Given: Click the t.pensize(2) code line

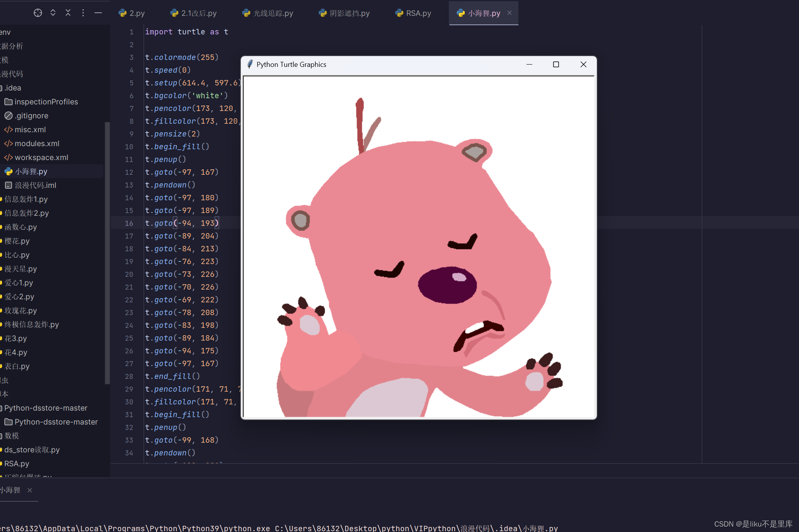Looking at the screenshot, I should pyautogui.click(x=172, y=134).
